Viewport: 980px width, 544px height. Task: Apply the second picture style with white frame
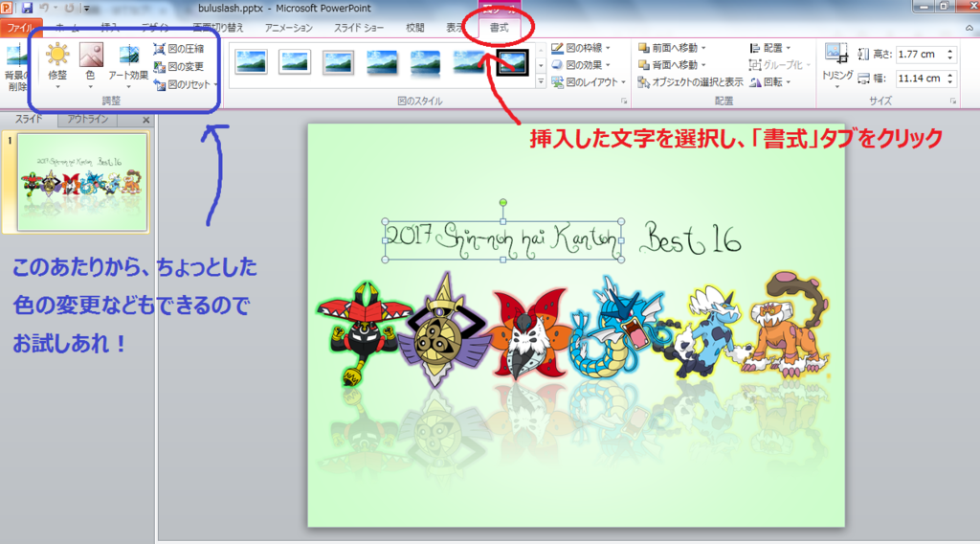point(295,62)
